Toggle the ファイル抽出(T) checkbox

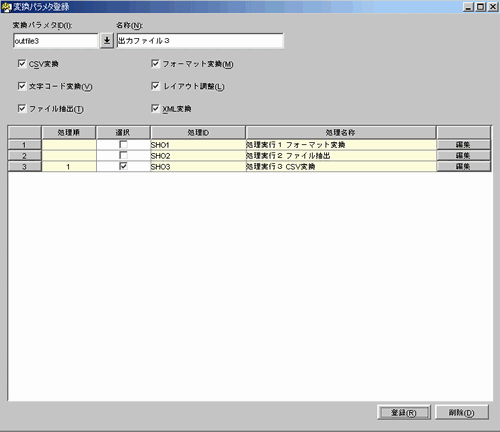point(22,108)
